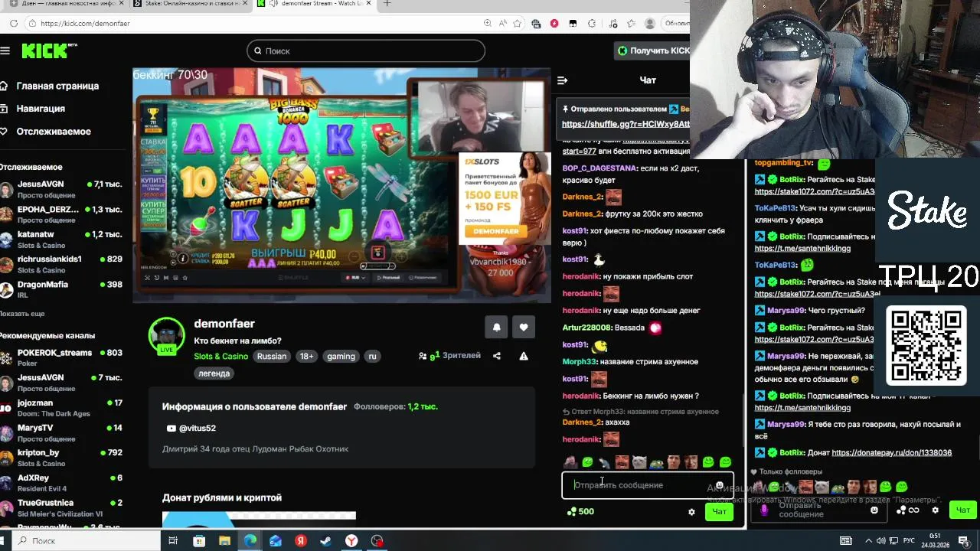Open richrussiankids1 channel

click(x=61, y=264)
